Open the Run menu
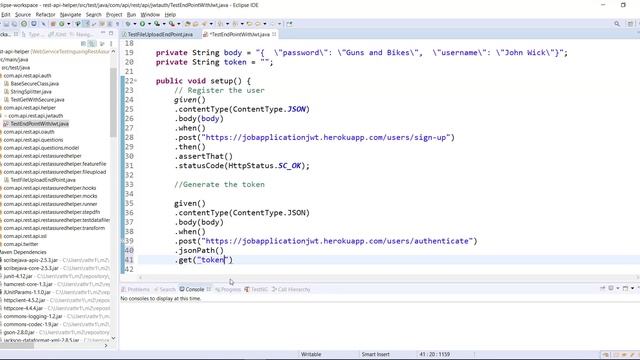This screenshot has width=640, height=360. [x=131, y=15]
